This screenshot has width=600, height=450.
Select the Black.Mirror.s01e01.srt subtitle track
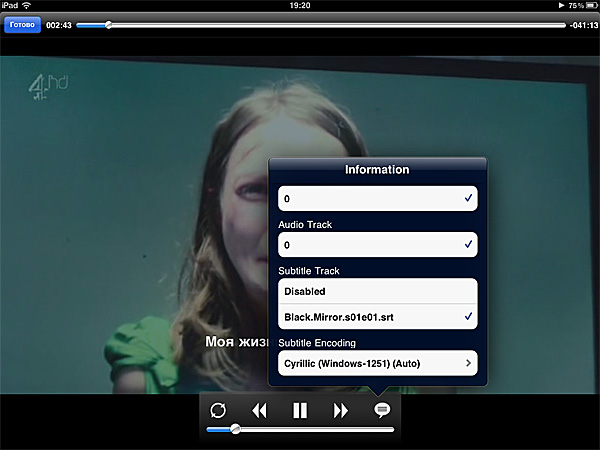(x=377, y=317)
